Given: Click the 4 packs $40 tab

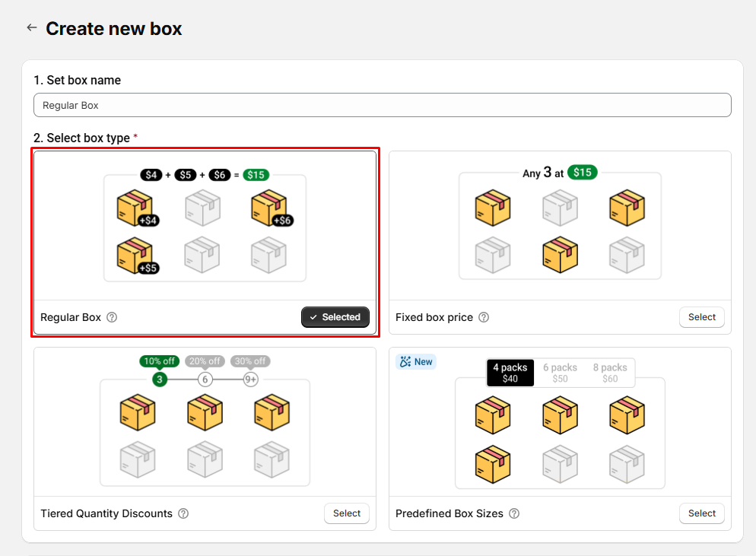Looking at the screenshot, I should pos(510,373).
